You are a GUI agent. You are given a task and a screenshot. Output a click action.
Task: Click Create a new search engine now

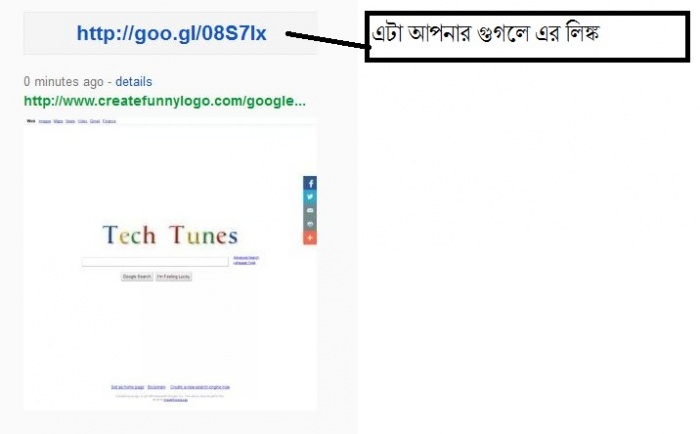coord(200,387)
